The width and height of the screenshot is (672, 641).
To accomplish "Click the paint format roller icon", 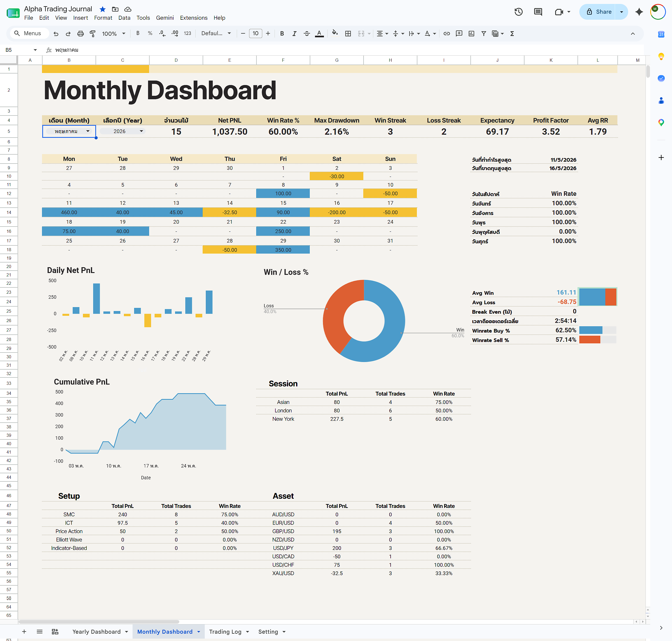I will [93, 34].
